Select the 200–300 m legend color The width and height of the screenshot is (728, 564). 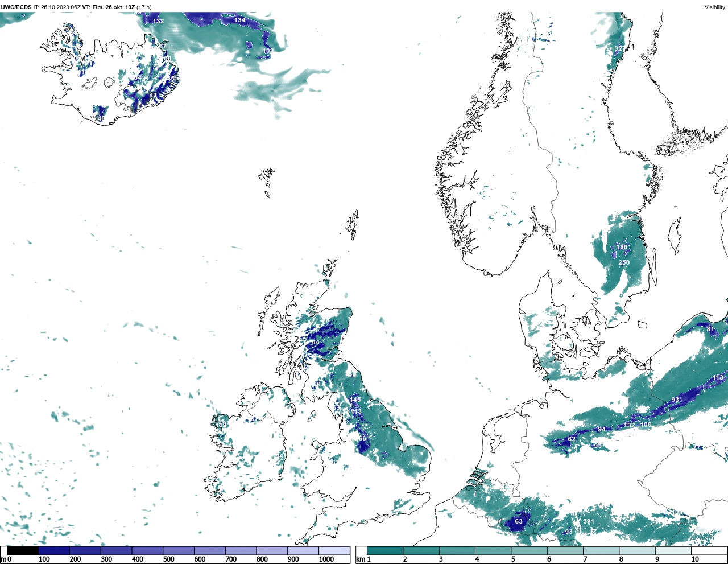click(x=85, y=550)
